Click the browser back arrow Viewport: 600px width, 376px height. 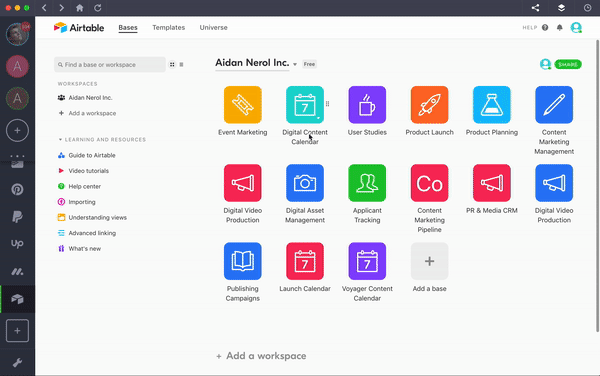44,8
